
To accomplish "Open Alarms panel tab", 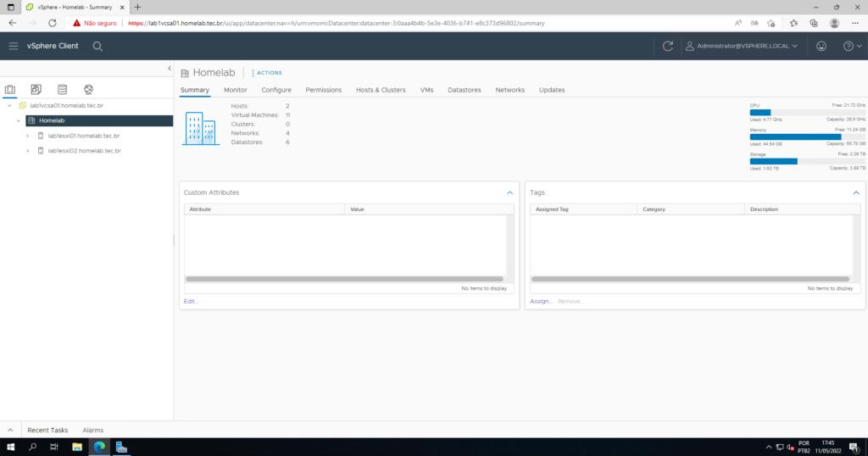I will [93, 430].
